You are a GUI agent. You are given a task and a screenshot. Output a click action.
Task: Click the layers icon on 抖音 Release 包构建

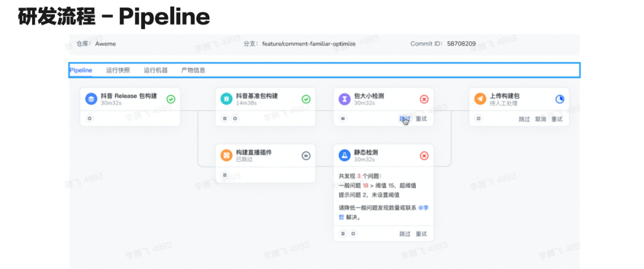click(91, 99)
